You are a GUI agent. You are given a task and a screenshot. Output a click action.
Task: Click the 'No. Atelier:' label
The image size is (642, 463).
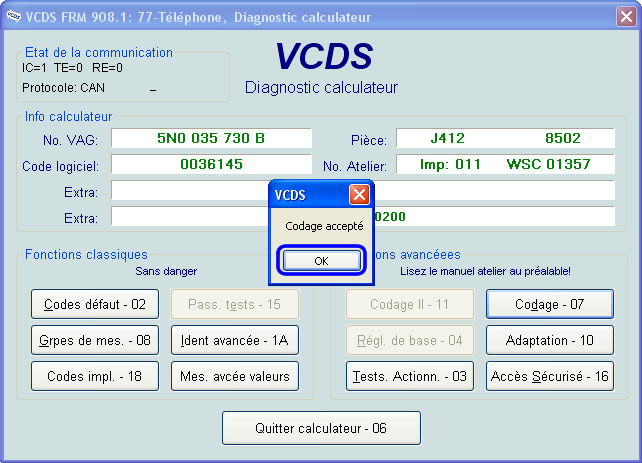tap(355, 166)
